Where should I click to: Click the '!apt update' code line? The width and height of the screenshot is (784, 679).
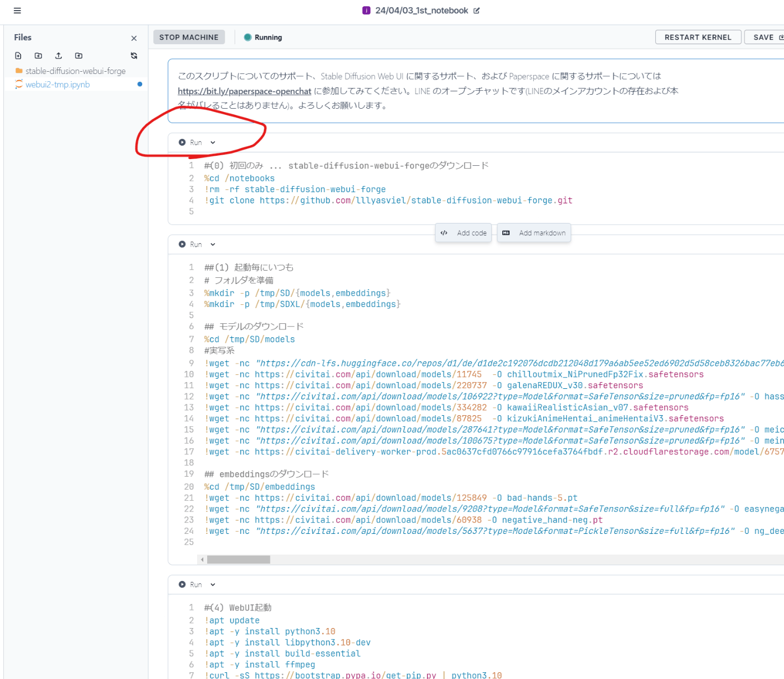pyautogui.click(x=232, y=621)
